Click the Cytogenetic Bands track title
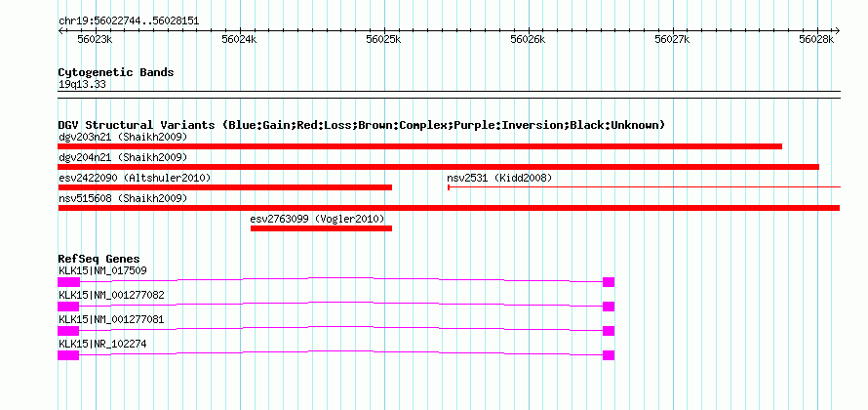This screenshot has width=868, height=410. [116, 72]
